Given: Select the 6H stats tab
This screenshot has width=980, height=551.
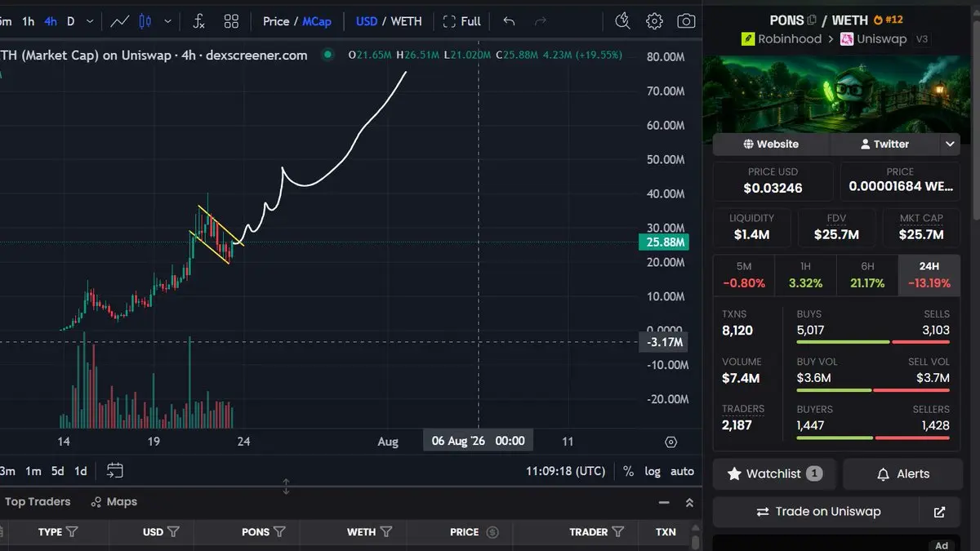Looking at the screenshot, I should pyautogui.click(x=867, y=275).
